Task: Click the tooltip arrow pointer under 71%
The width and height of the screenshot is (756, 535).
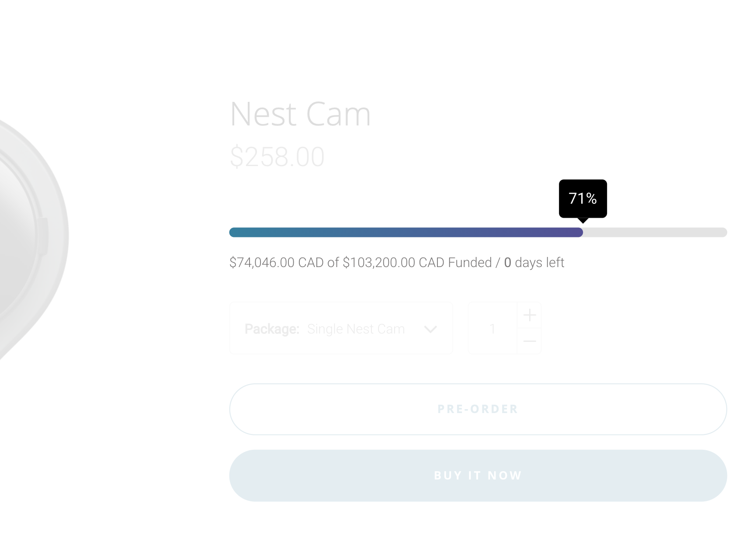Action: (583, 221)
